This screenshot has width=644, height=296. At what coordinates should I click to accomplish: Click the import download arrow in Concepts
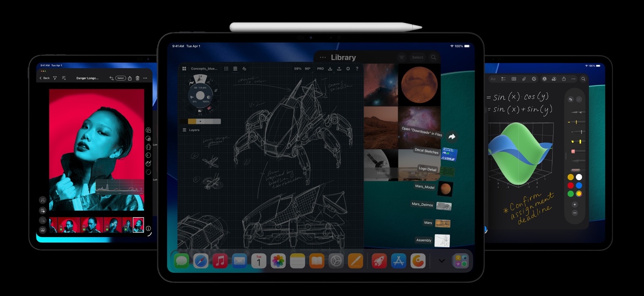[330, 69]
